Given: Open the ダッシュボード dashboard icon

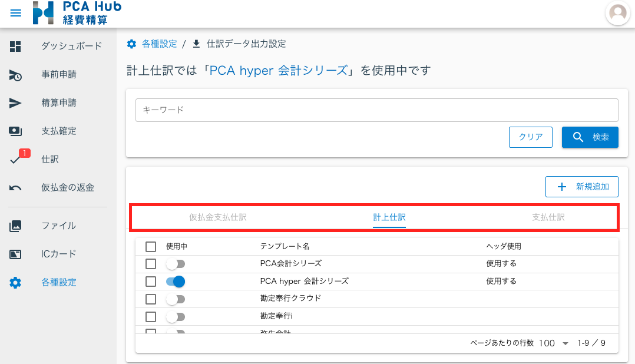Looking at the screenshot, I should (x=16, y=47).
